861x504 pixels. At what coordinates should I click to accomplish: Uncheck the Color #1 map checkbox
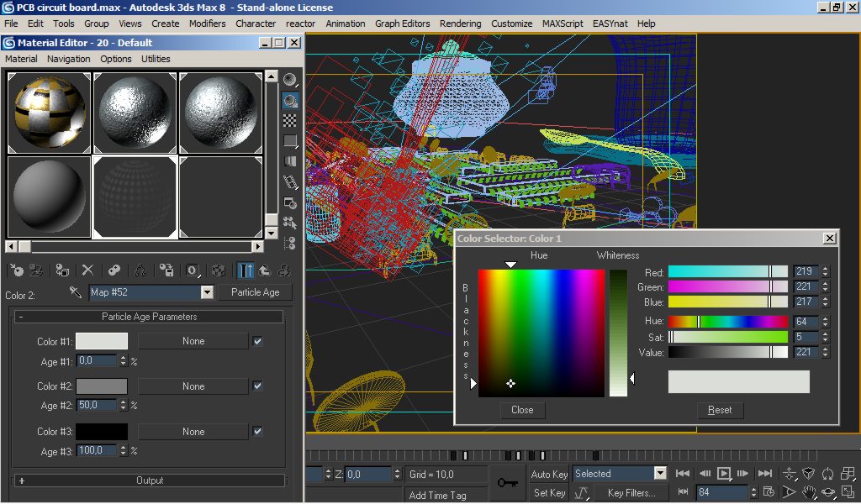point(257,341)
